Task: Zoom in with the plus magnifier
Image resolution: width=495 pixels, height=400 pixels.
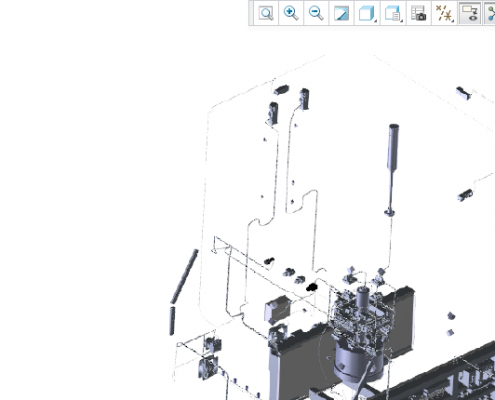Action: 291,13
